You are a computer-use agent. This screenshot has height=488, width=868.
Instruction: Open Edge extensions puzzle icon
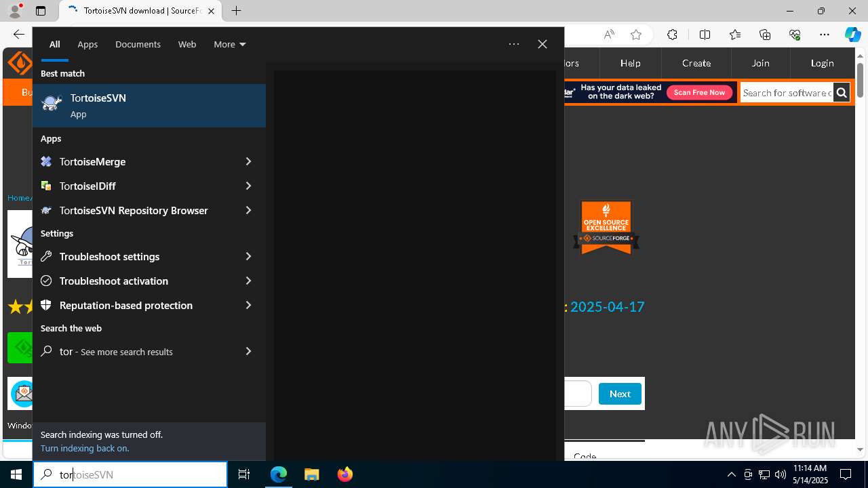[x=672, y=35]
